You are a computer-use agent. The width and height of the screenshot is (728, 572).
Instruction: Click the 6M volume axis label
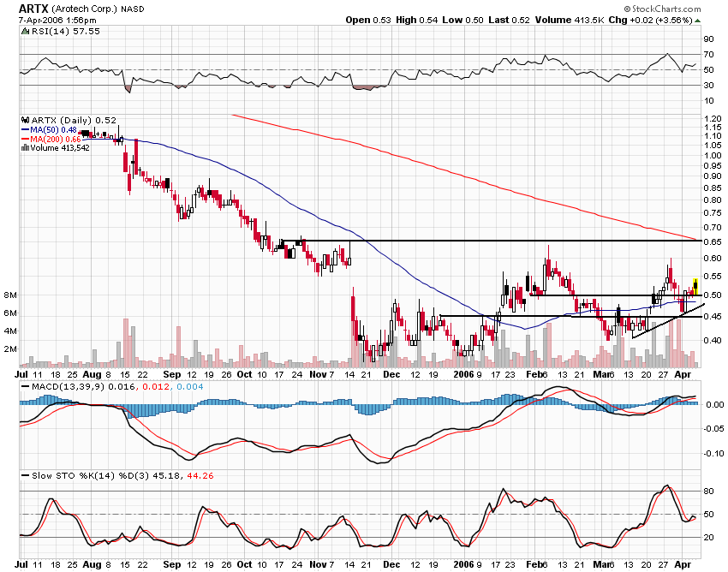[10, 313]
